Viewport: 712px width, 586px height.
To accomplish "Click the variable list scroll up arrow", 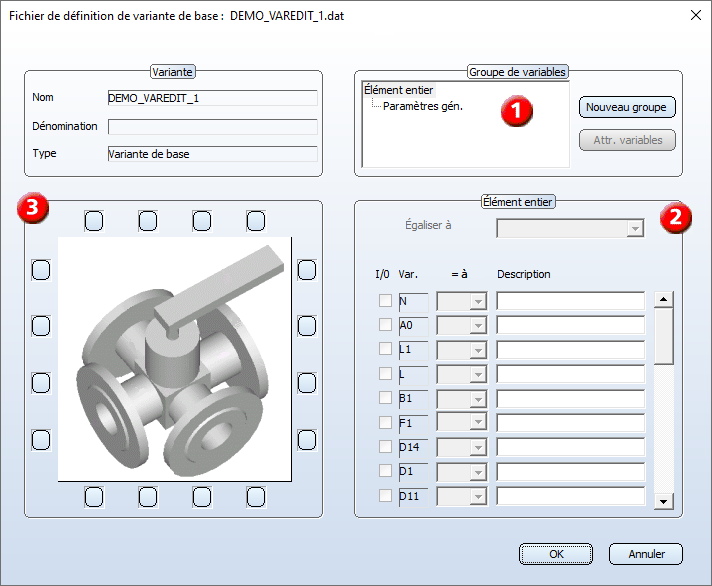I will 663,299.
